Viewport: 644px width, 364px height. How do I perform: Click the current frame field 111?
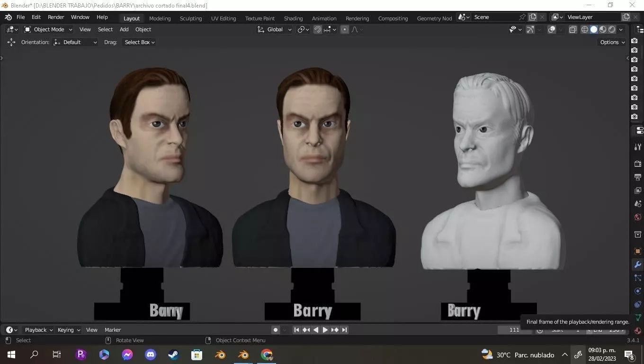pos(514,330)
